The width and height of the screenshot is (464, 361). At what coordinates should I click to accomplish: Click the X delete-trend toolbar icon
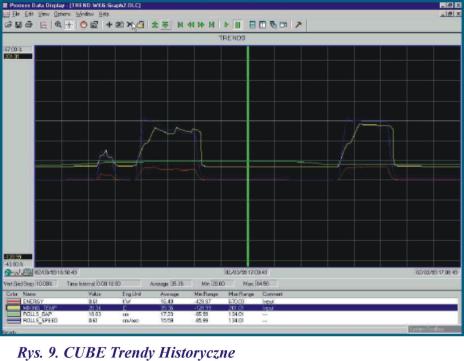click(130, 25)
